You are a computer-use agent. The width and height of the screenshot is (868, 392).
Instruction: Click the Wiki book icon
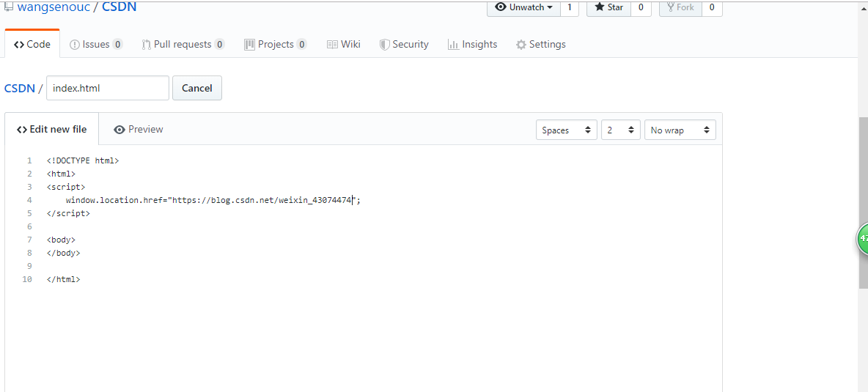click(332, 45)
